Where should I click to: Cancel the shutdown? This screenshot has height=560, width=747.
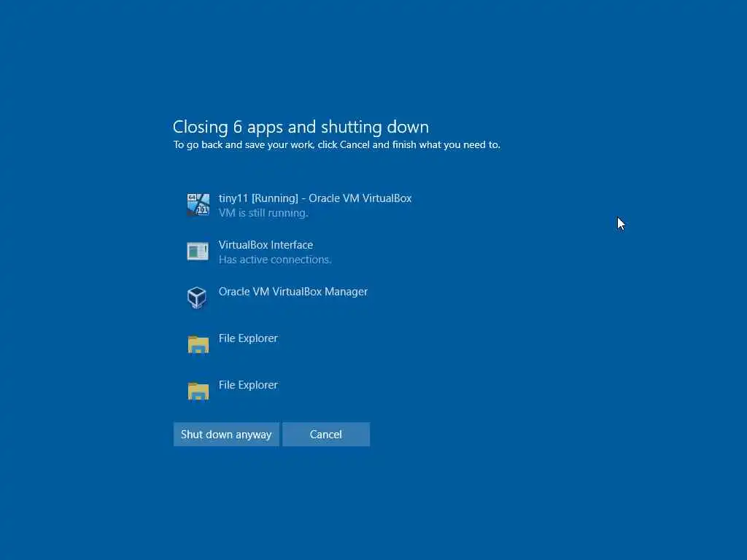tap(326, 435)
